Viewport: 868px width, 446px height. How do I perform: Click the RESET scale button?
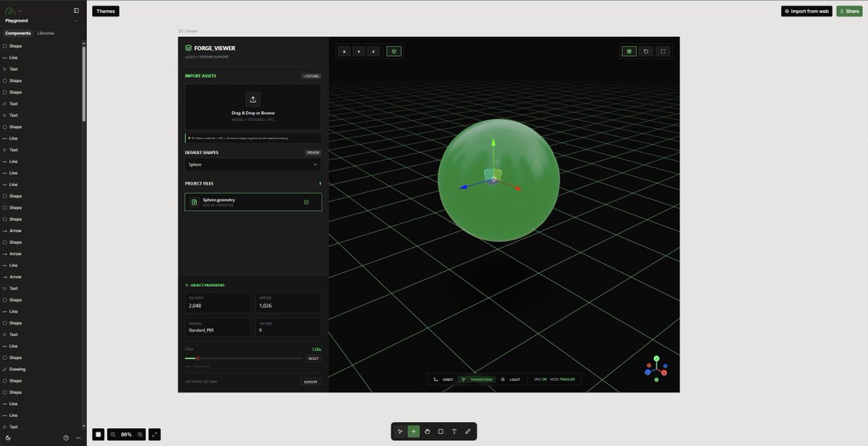(313, 358)
